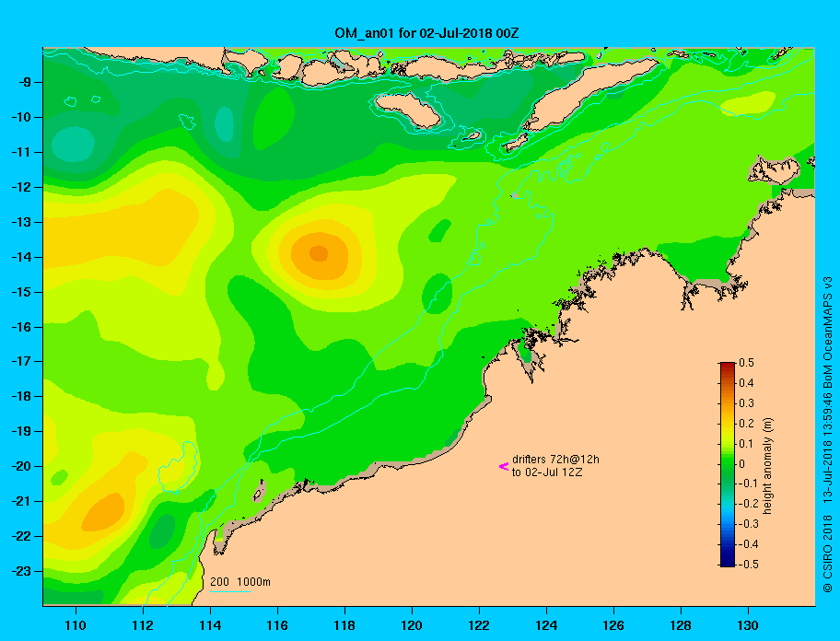Click the '200 1000m' isobath legend label
The height and width of the screenshot is (641, 840).
pyautogui.click(x=240, y=582)
